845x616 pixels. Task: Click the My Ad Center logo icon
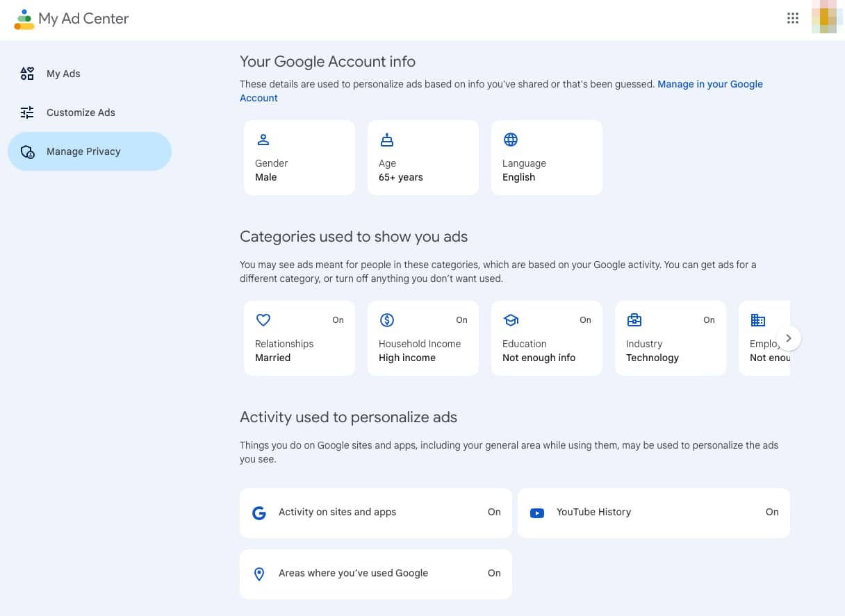coord(24,19)
